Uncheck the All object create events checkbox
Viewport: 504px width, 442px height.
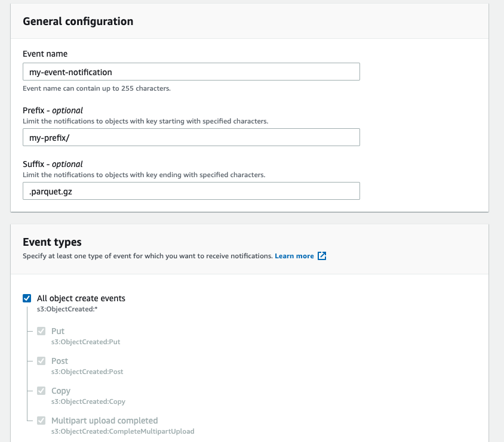(27, 298)
